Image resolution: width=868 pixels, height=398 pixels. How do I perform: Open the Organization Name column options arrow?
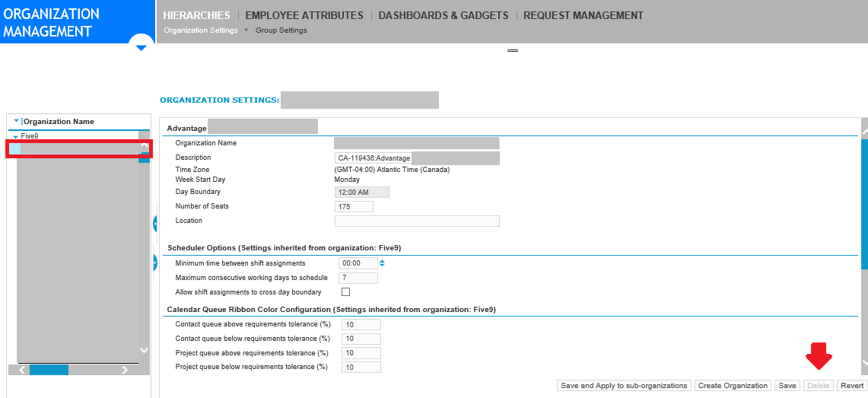(17, 121)
